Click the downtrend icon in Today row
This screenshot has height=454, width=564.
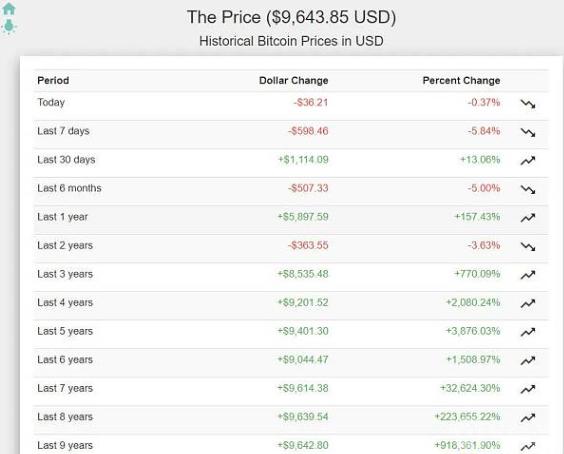click(528, 104)
